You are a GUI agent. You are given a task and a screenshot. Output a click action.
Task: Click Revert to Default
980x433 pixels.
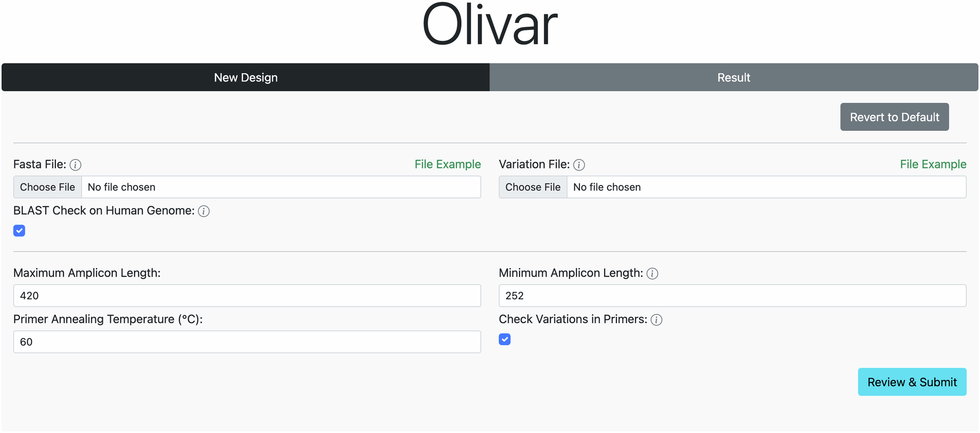pos(894,117)
